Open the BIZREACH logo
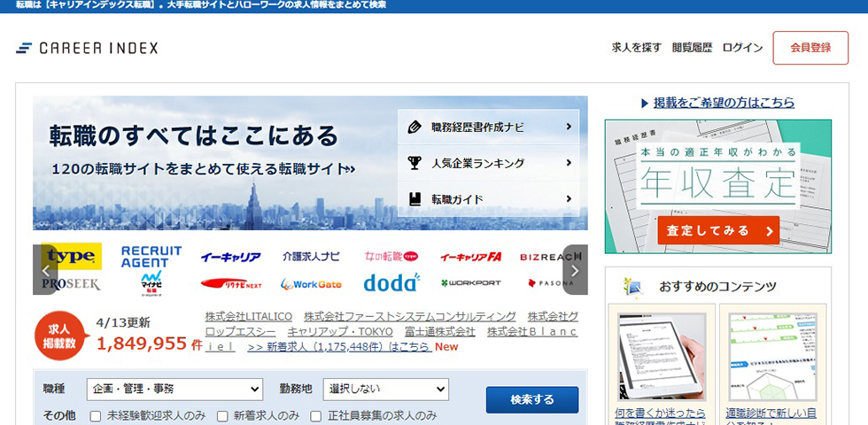This screenshot has width=868, height=425. tap(551, 257)
